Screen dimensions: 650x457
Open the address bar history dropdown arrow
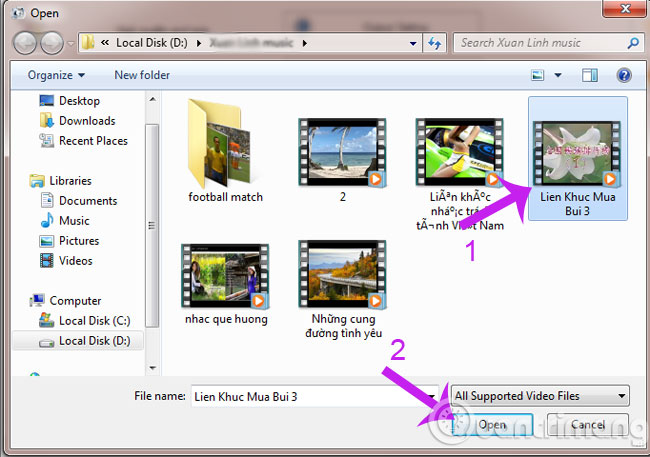point(413,43)
